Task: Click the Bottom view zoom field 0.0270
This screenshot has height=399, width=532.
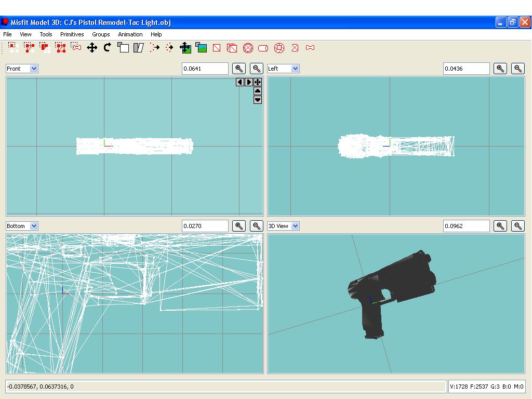Action: point(205,226)
